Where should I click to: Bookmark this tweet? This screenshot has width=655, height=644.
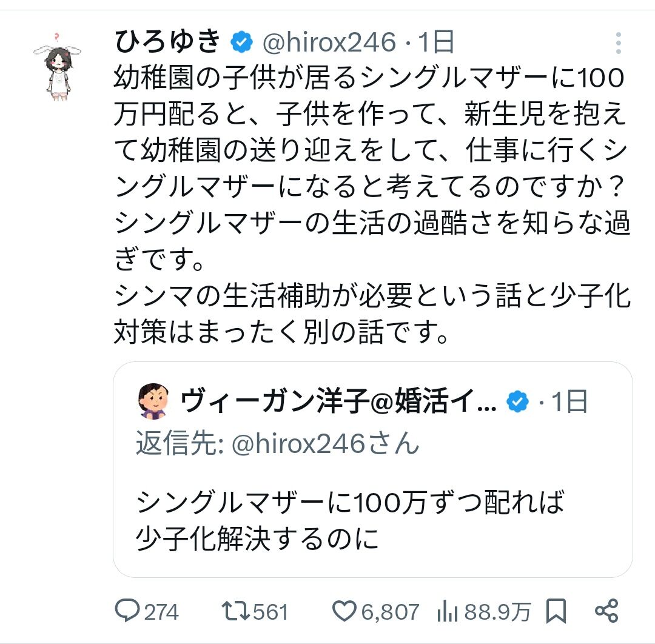(556, 611)
